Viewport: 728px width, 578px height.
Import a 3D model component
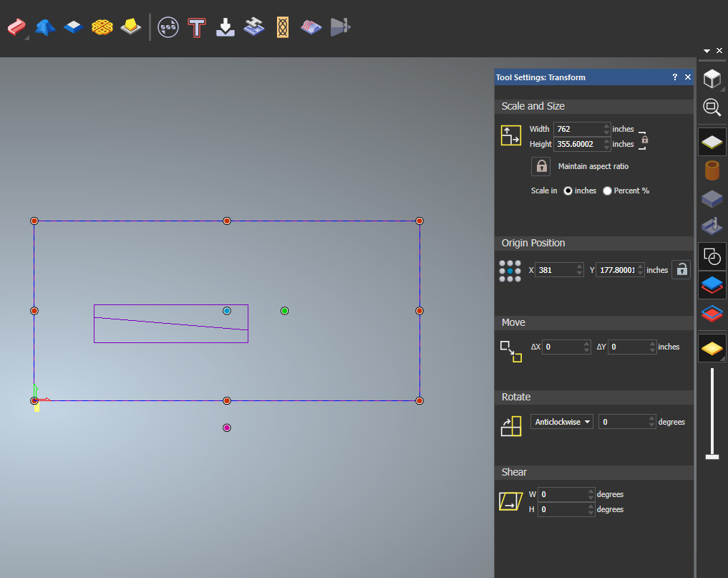tap(225, 27)
